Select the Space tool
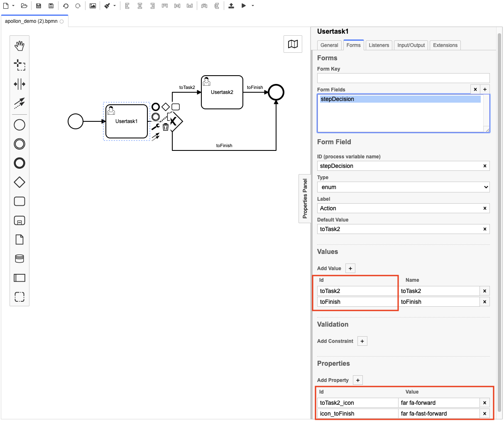 point(19,84)
